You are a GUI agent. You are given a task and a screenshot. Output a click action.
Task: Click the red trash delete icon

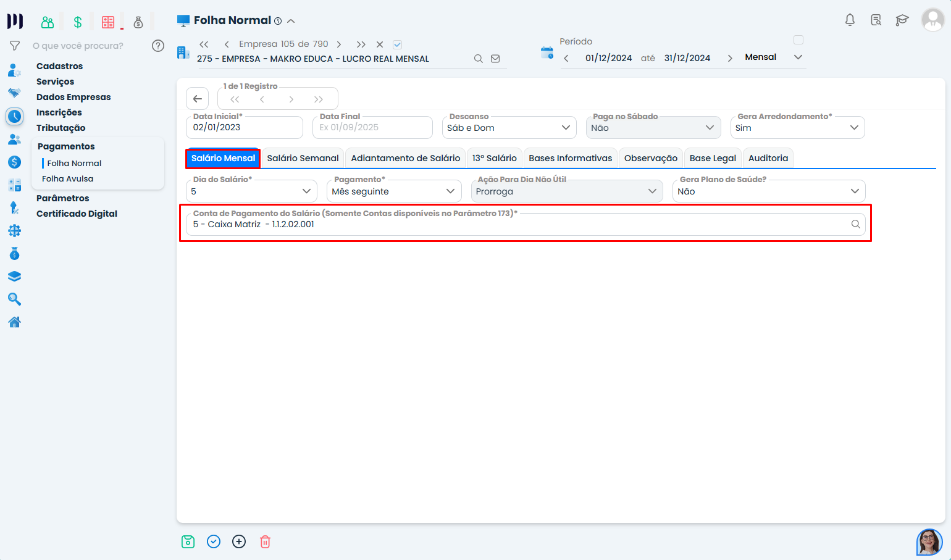coord(265,541)
